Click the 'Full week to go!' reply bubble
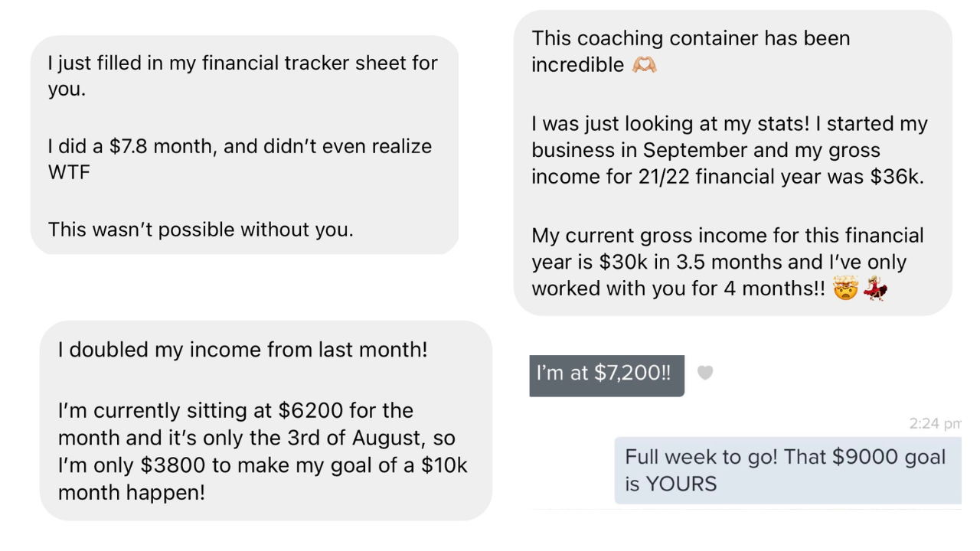 coord(787,471)
